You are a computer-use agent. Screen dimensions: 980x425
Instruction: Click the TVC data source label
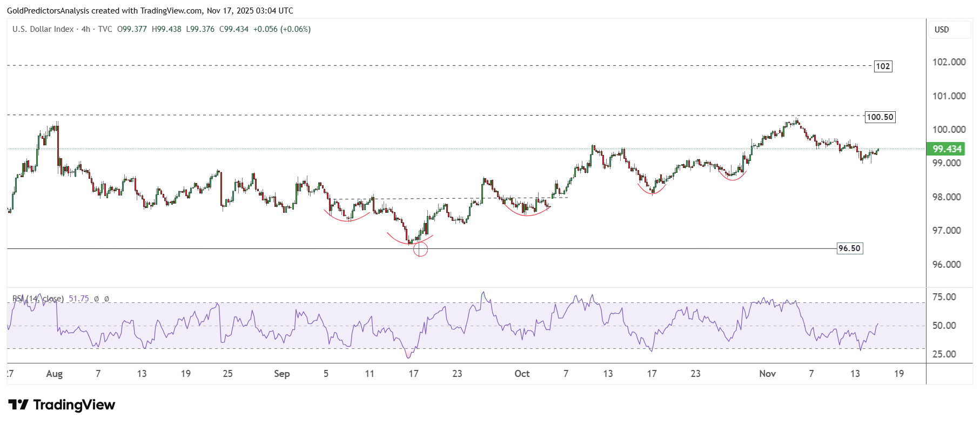[105, 29]
